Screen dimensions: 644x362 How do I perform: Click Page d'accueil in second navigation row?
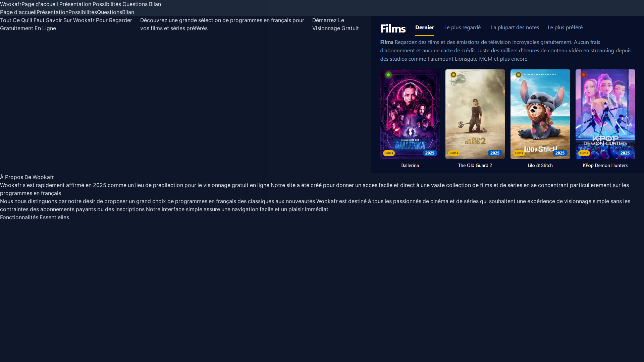pos(18,12)
